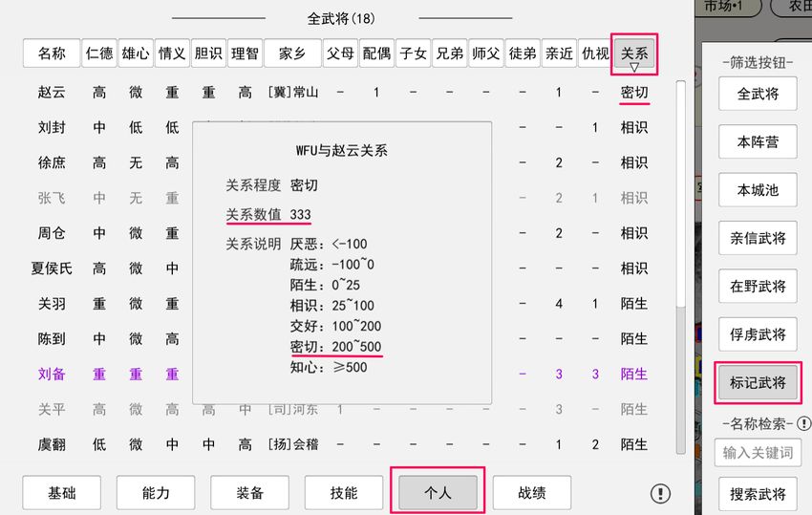This screenshot has height=515, width=812.
Task: Enable the 亲信武将 filter
Action: pyautogui.click(x=758, y=238)
